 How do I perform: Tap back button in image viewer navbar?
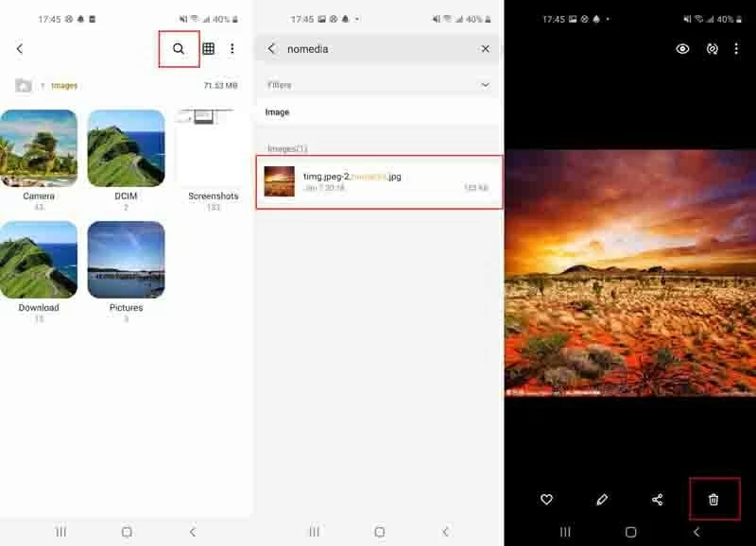coord(696,532)
